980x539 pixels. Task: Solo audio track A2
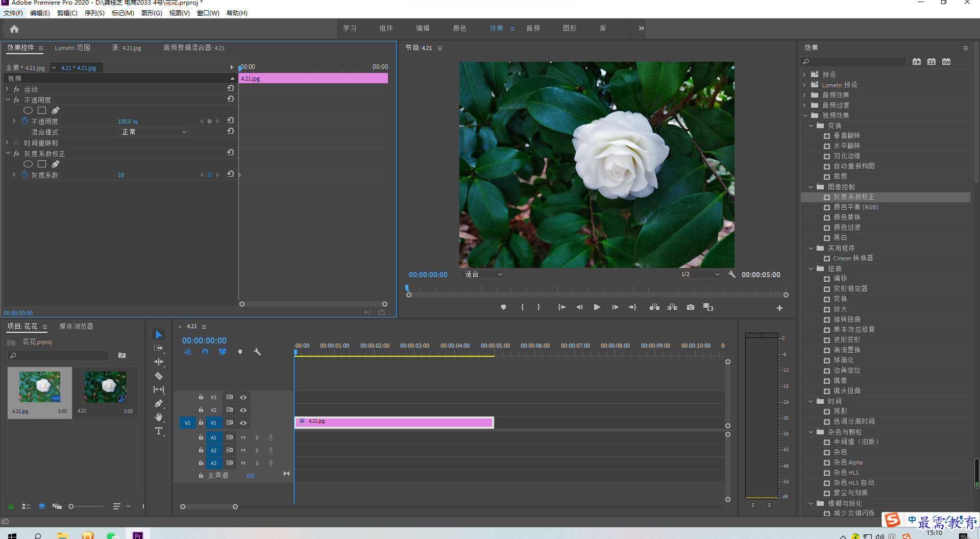(257, 450)
